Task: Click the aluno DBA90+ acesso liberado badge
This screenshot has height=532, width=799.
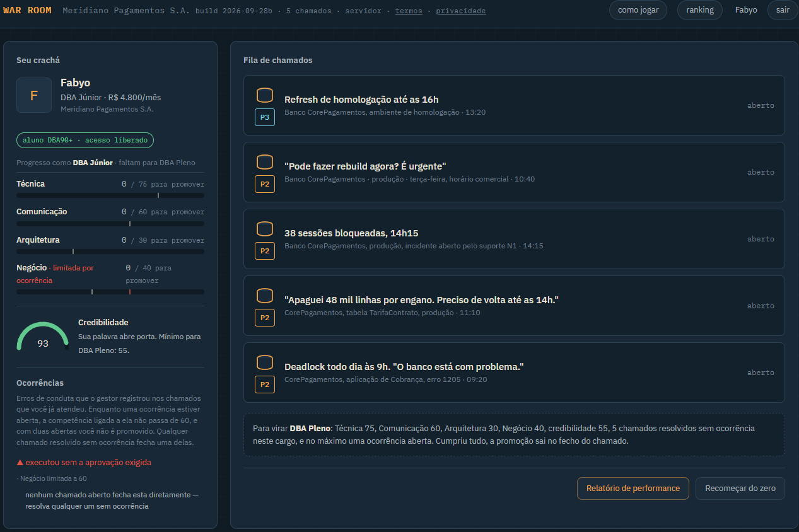Action: (x=85, y=140)
